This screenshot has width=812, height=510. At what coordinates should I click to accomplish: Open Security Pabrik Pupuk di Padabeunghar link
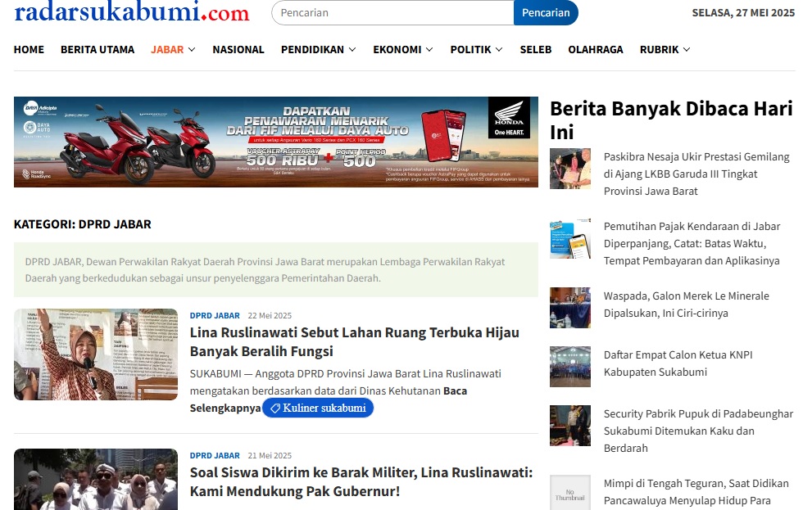point(698,431)
